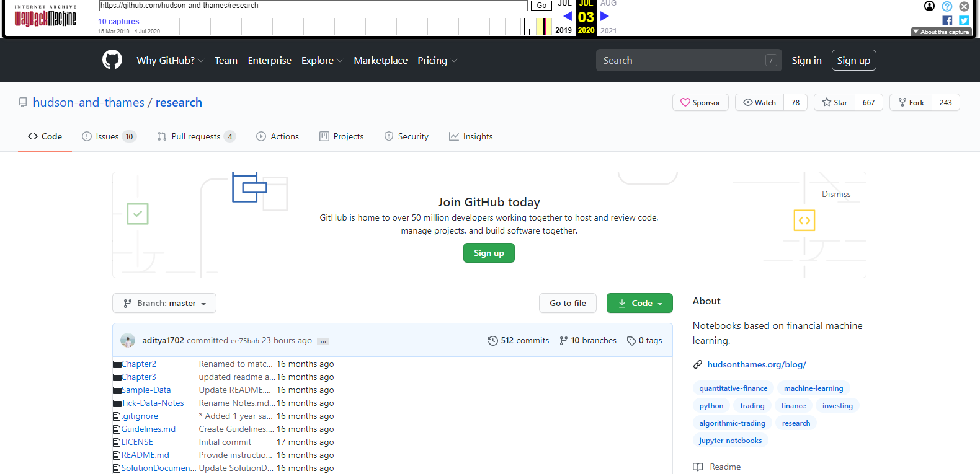Switch to the Issues tab
The height and width of the screenshot is (474, 980).
(108, 137)
